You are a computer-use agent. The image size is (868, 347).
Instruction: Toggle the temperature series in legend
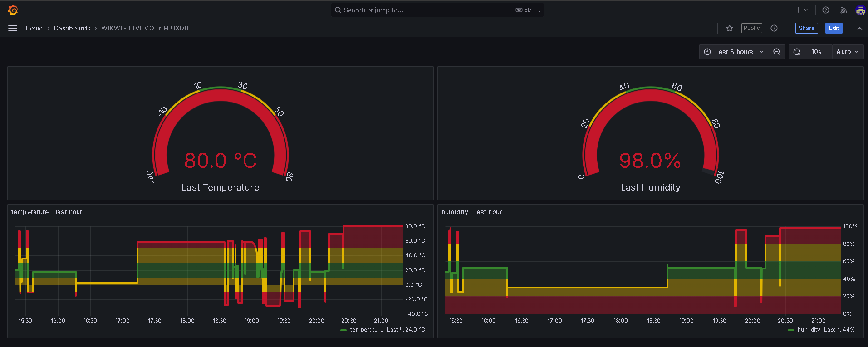click(x=367, y=330)
